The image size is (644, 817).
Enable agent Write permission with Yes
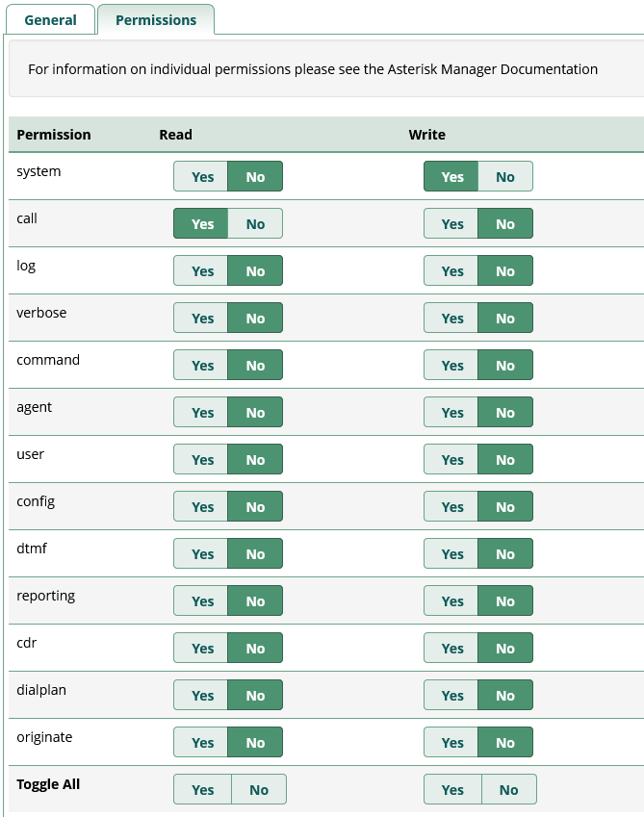[x=451, y=413]
